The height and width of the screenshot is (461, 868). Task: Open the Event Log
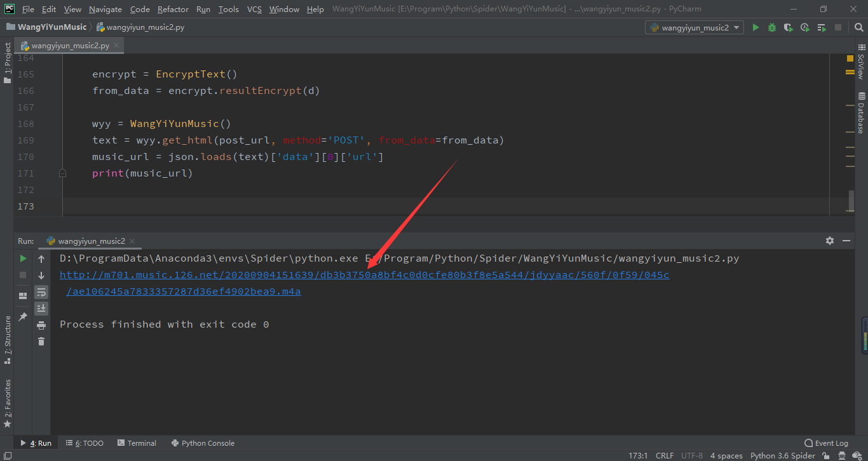point(826,443)
